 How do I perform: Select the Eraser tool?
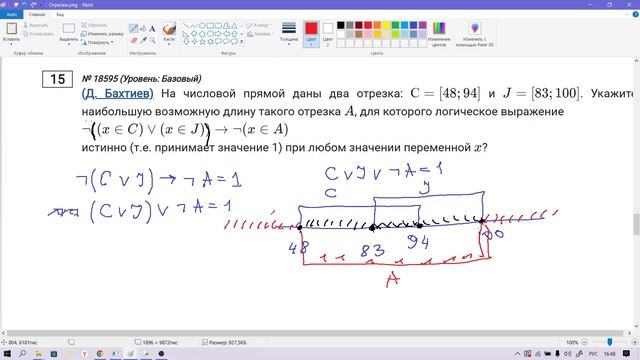pos(133,40)
